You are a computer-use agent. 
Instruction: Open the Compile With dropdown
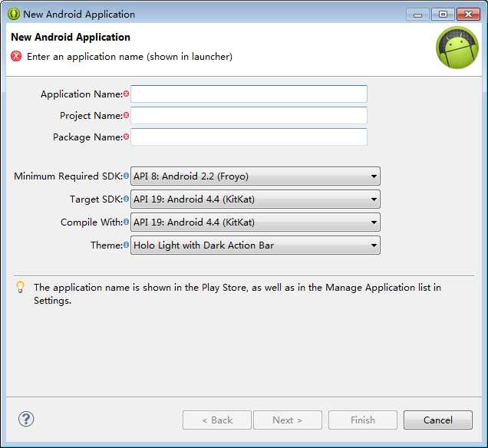click(x=256, y=222)
